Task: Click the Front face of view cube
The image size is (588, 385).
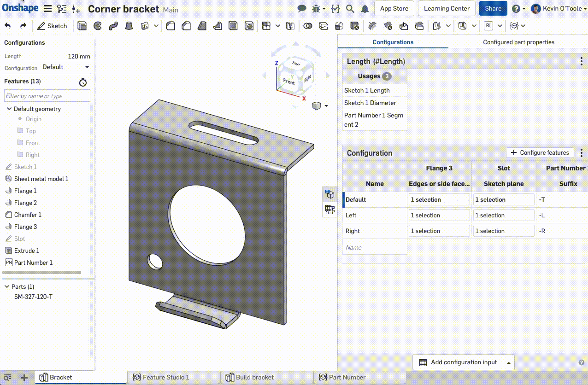Action: 288,82
